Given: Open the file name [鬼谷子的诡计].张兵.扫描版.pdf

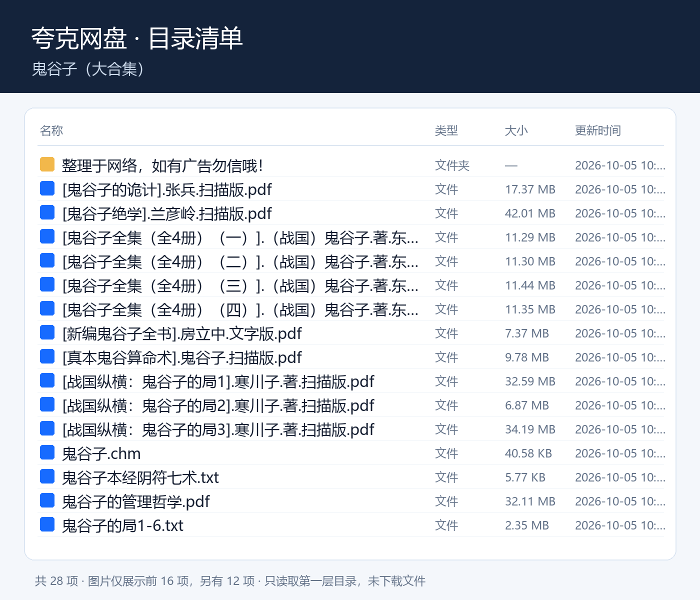Looking at the screenshot, I should pos(167,189).
